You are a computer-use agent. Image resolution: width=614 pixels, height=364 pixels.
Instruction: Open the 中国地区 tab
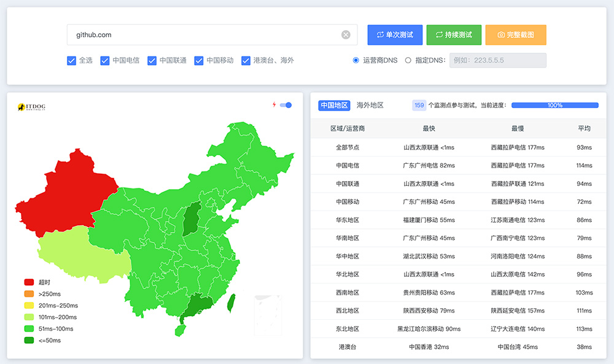click(334, 106)
